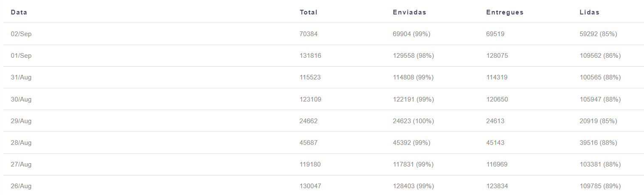
Task: Click Entregues value 114319
Action: (497, 77)
